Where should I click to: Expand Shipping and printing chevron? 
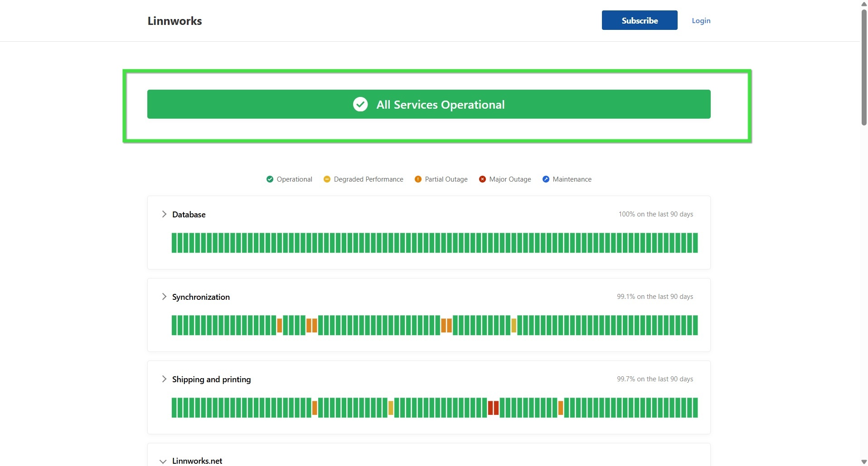pos(164,379)
